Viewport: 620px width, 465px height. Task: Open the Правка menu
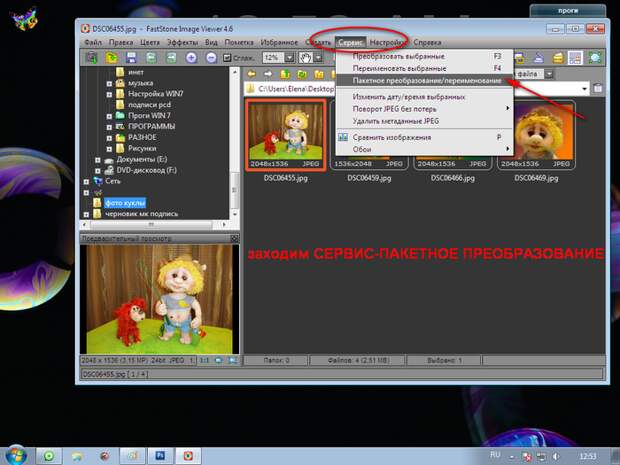click(x=121, y=42)
